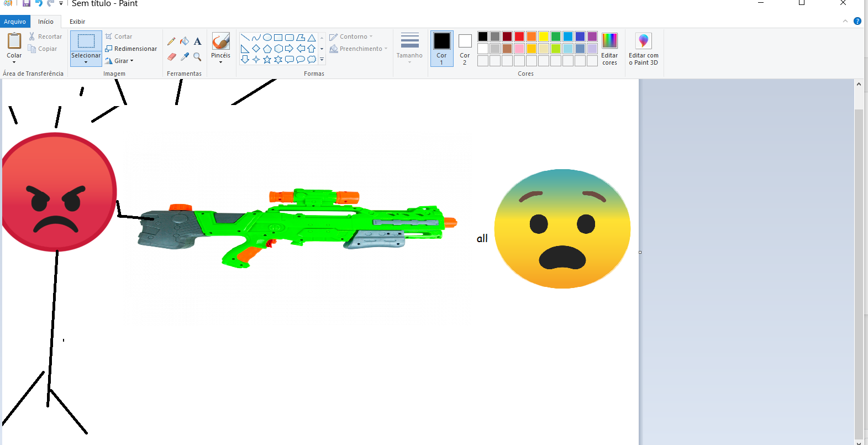Click Editar com o Paint 3D
Viewport: 868px width, 445px height.
pyautogui.click(x=644, y=49)
